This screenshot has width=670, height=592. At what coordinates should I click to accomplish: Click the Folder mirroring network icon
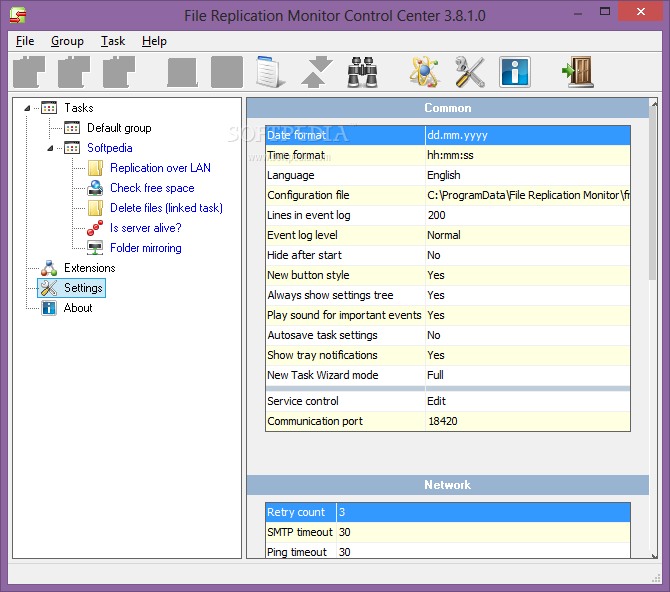(x=95, y=248)
